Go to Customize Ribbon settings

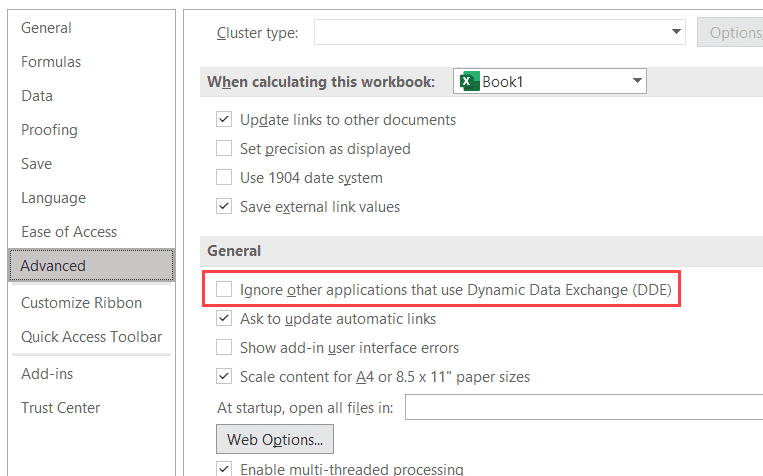(x=81, y=303)
